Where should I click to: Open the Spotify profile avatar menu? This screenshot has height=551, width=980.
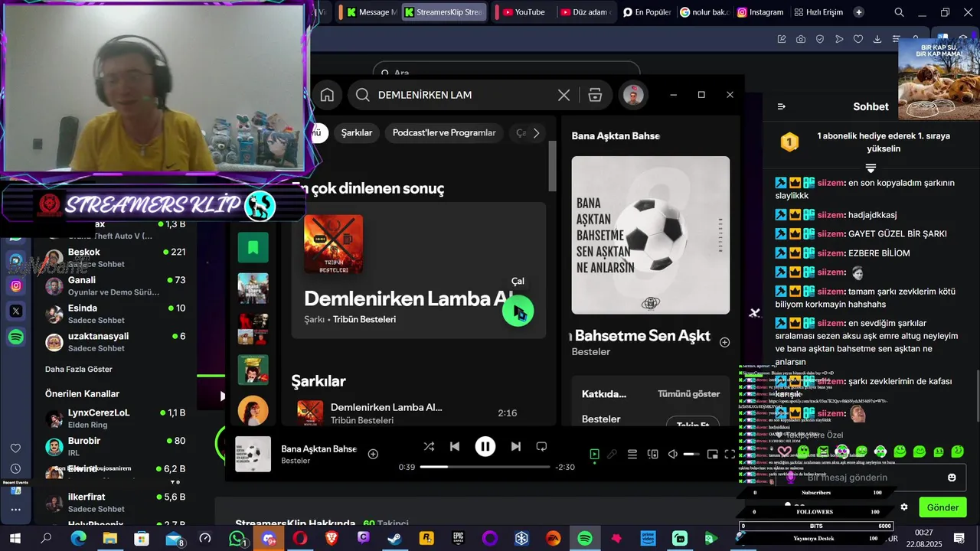point(632,95)
